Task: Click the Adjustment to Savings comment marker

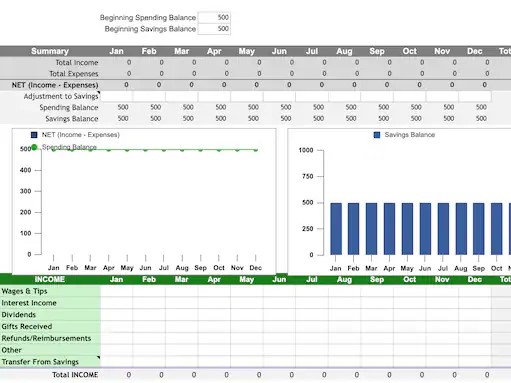Action: tap(99, 93)
